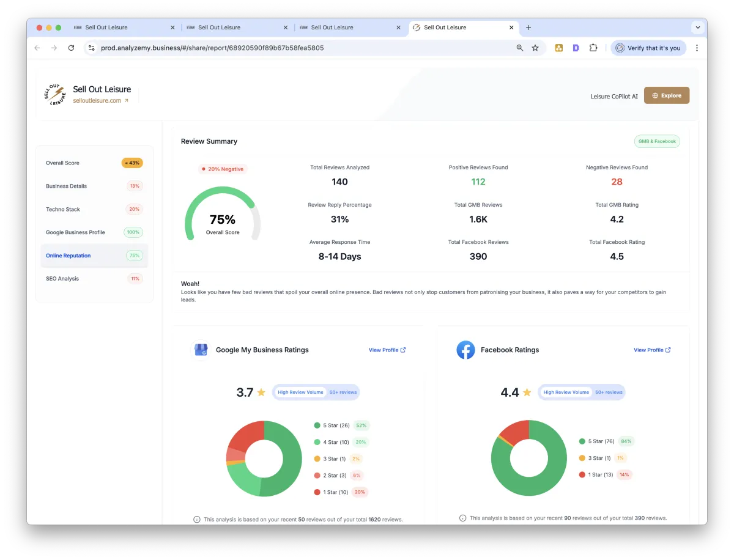Click the Facebook logo icon

466,350
